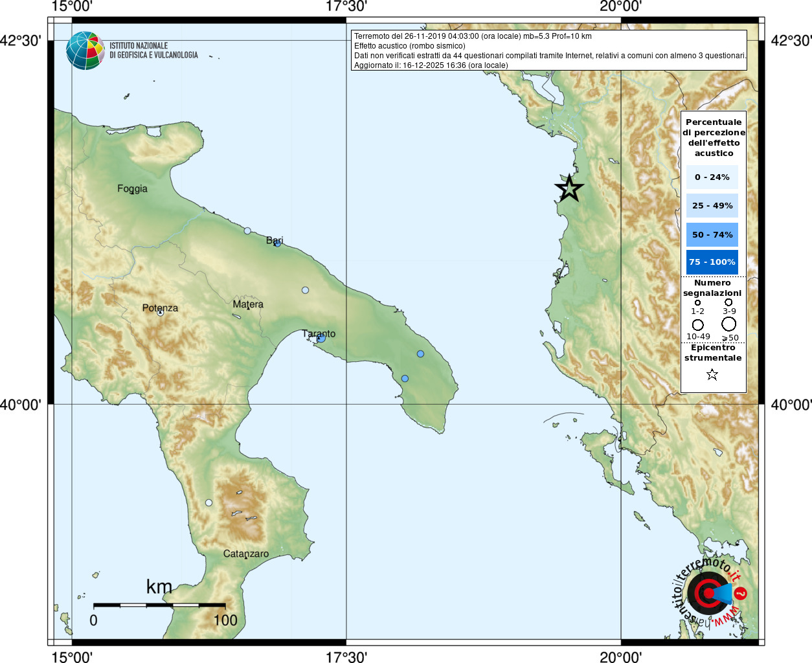Viewport: 812px width, 663px height.
Task: Click the epicentro strumentale star in the legend
Action: click(x=712, y=374)
